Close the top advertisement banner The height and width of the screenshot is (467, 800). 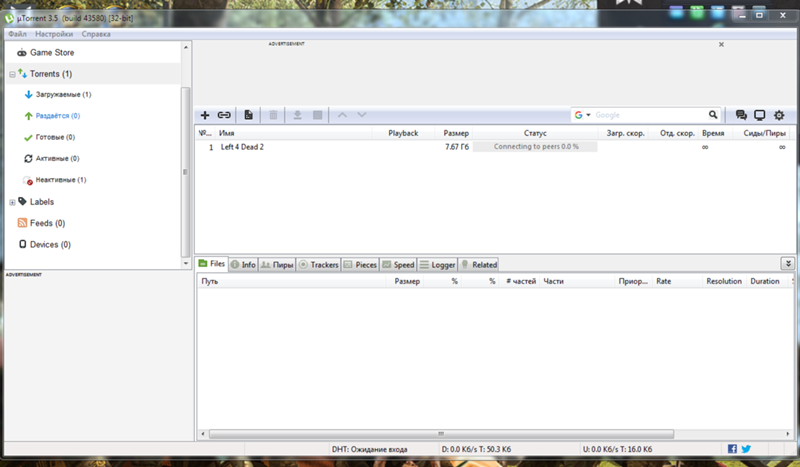pos(721,44)
